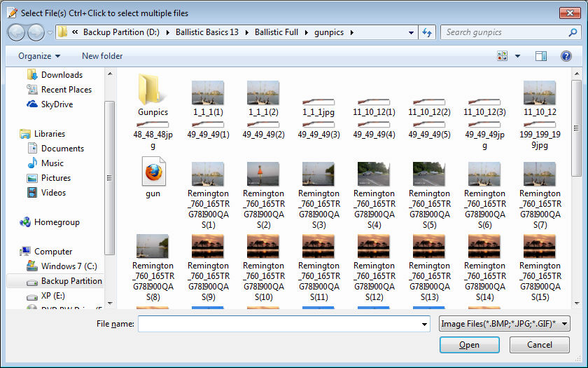588x368 pixels.
Task: Click the SkyDrive cloud icon in sidebar
Action: 32,104
